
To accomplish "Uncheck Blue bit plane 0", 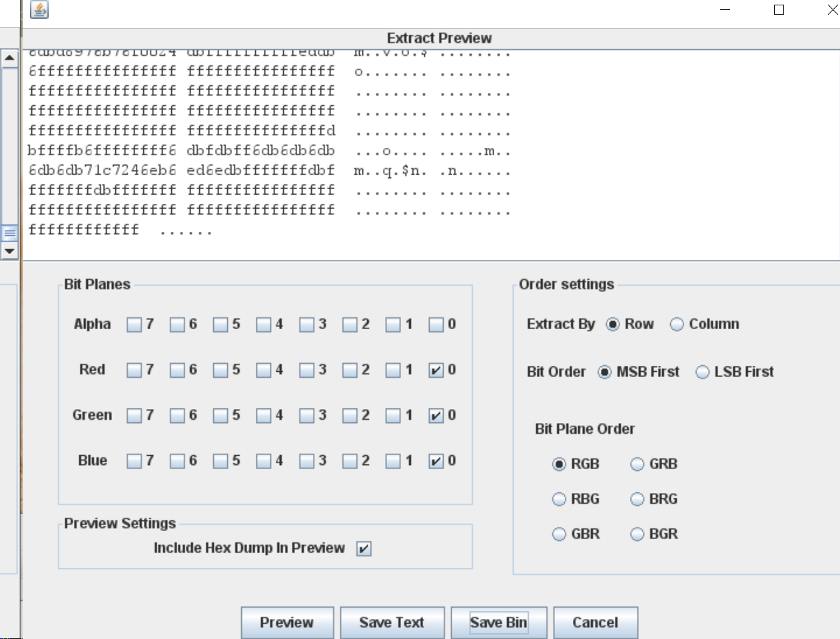I will [x=436, y=461].
